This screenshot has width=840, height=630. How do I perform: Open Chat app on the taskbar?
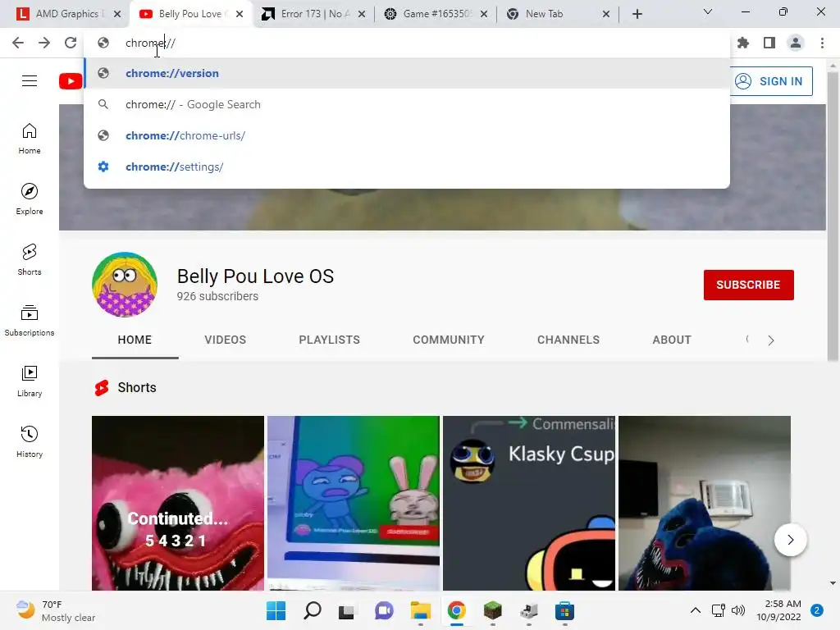384,610
